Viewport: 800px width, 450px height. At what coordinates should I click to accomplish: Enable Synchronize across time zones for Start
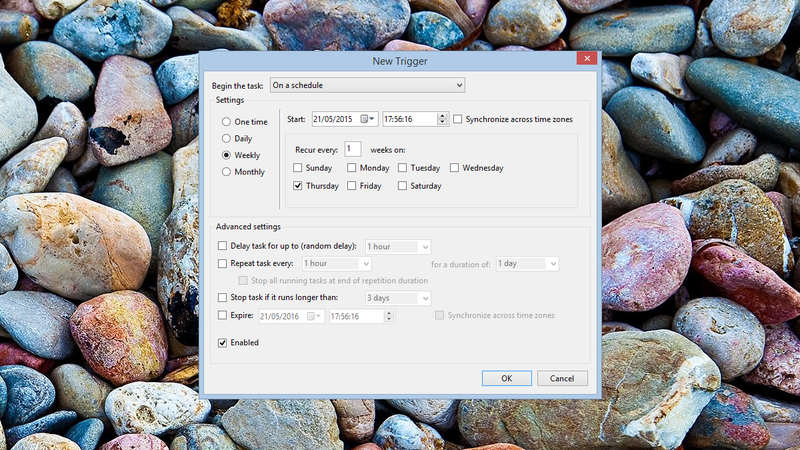pyautogui.click(x=458, y=119)
